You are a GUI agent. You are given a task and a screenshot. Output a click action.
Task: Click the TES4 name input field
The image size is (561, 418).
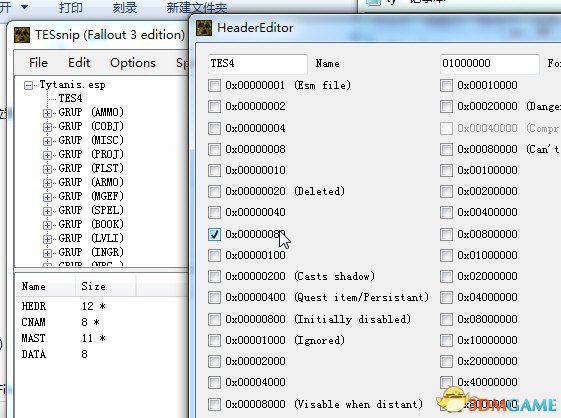[258, 64]
